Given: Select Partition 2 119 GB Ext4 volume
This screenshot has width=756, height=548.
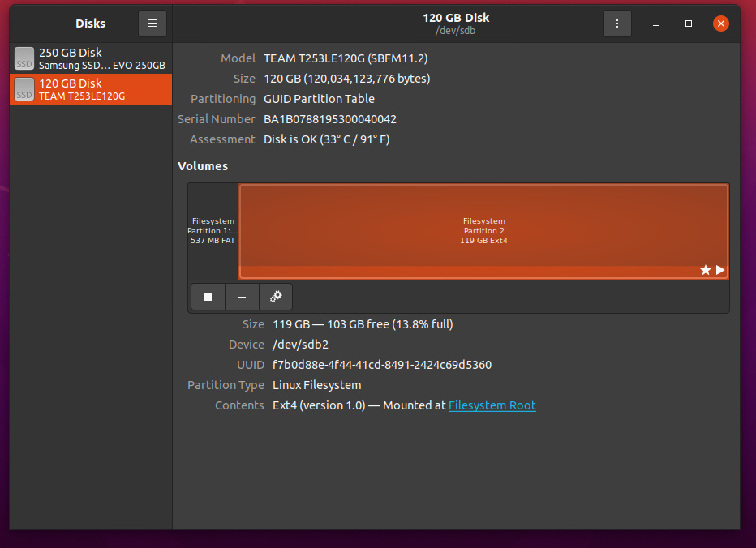Looking at the screenshot, I should pyautogui.click(x=483, y=231).
